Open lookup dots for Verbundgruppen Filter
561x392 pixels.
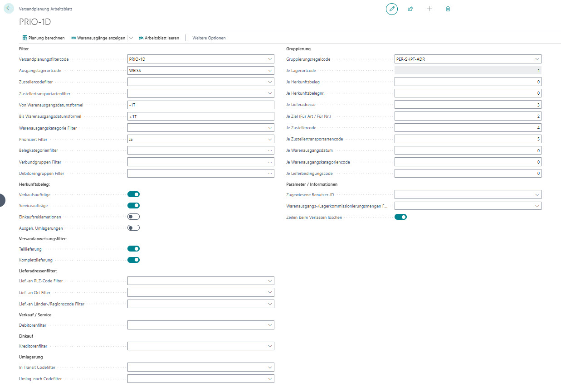pyautogui.click(x=270, y=162)
